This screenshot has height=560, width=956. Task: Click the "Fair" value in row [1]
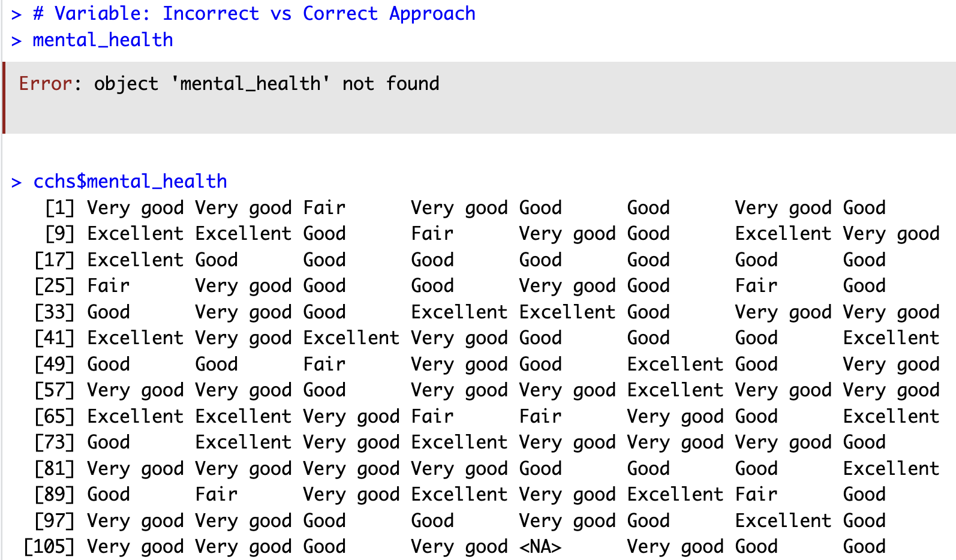coord(324,208)
